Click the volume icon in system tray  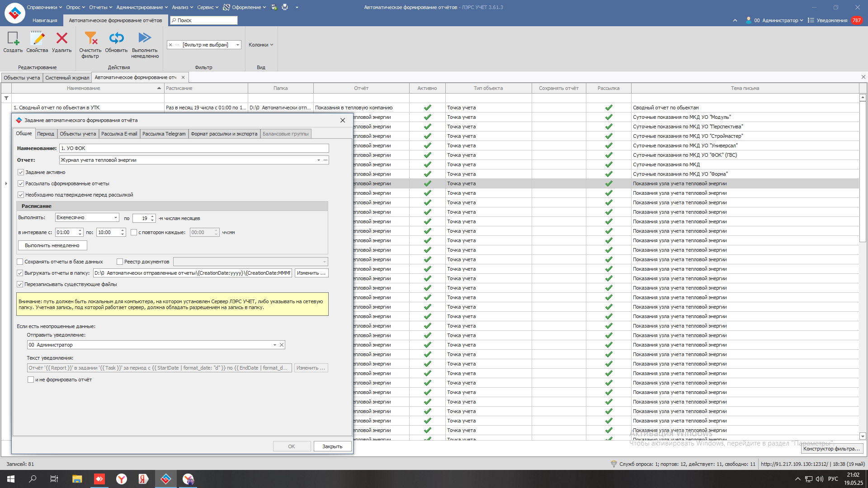click(x=820, y=479)
